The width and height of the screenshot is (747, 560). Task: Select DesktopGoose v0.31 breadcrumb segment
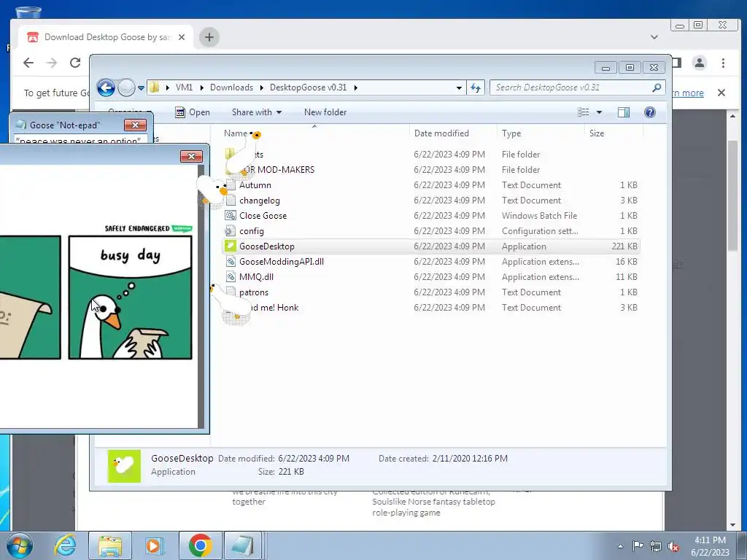[x=309, y=87]
